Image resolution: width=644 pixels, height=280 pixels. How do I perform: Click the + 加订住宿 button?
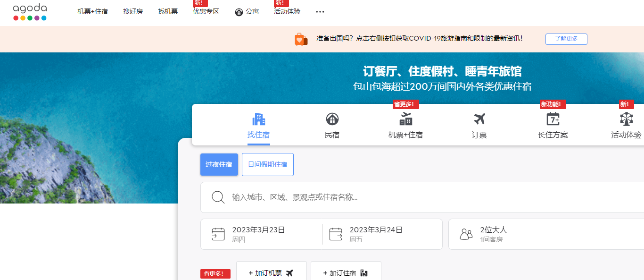click(x=346, y=272)
